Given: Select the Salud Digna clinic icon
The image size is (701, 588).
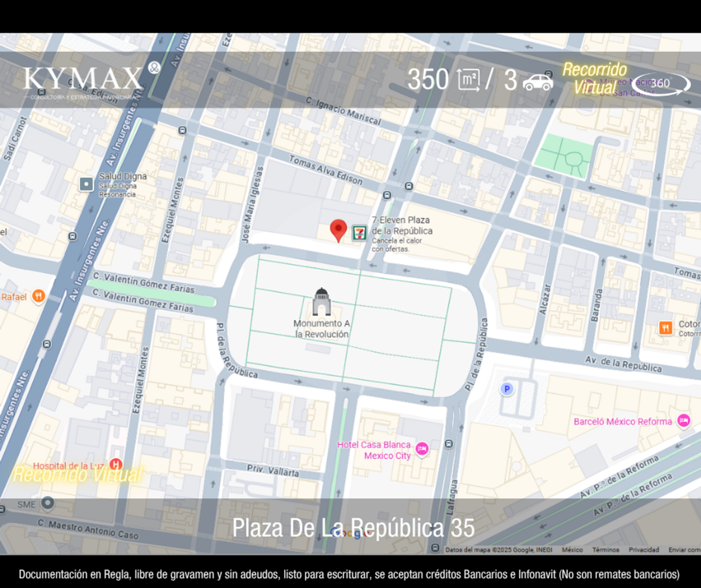Looking at the screenshot, I should coord(86,185).
